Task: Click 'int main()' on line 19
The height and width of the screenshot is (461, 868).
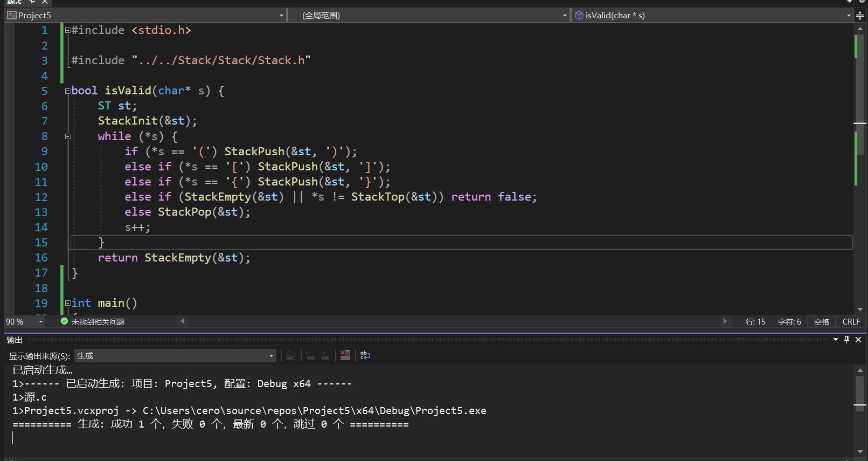Action: coord(104,303)
